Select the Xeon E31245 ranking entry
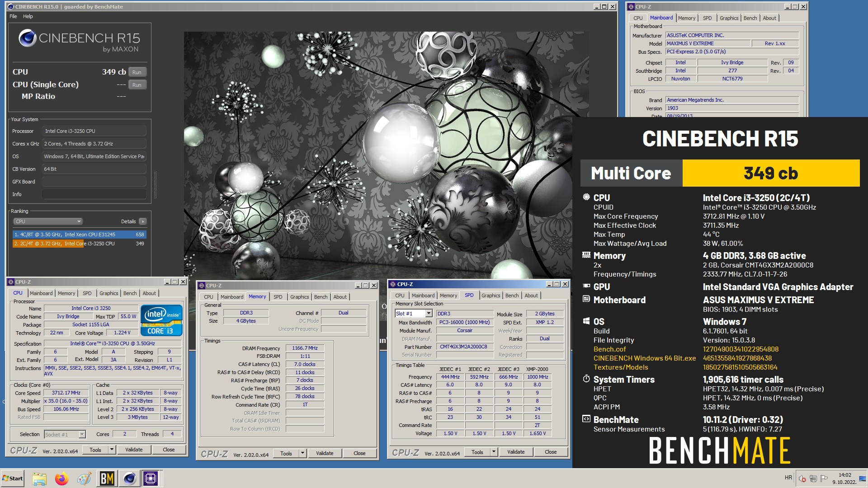Screen dimensions: 868x488 [x=80, y=235]
